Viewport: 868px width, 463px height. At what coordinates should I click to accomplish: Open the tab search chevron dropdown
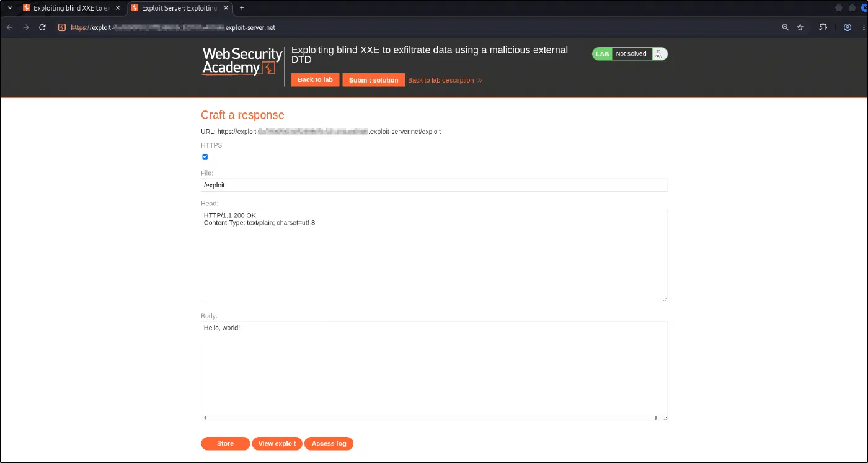click(9, 8)
